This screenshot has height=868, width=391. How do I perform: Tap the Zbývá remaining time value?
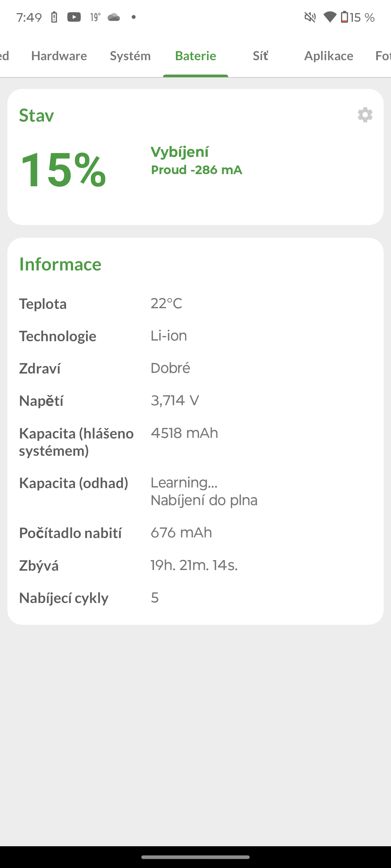pos(194,565)
